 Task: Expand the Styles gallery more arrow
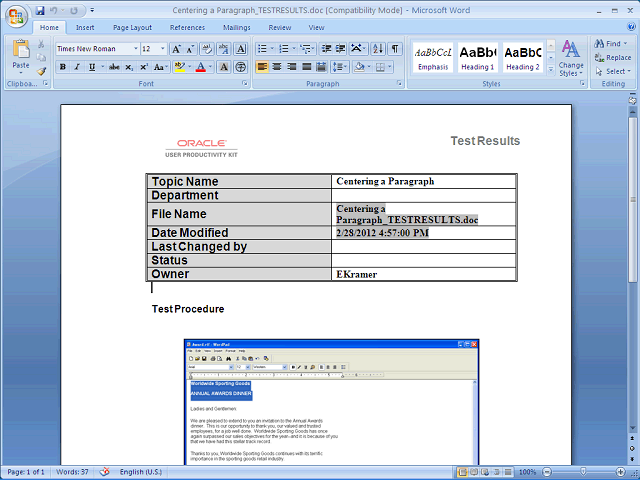click(x=551, y=70)
